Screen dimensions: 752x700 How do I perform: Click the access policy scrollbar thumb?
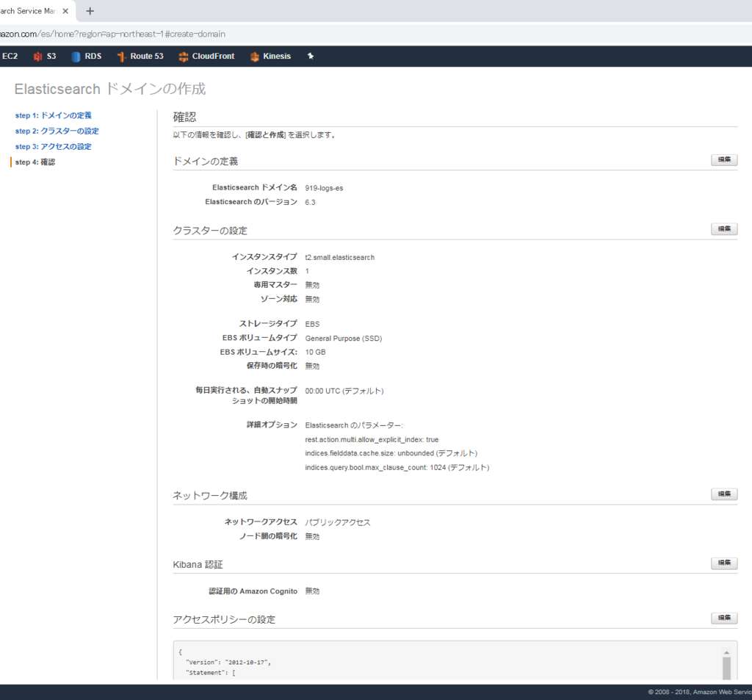point(726,668)
